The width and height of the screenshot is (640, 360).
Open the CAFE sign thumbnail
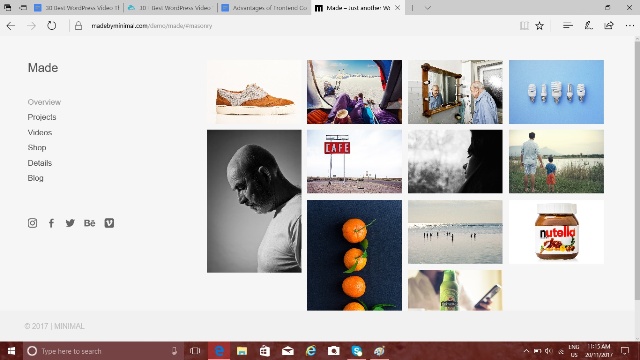click(x=354, y=161)
